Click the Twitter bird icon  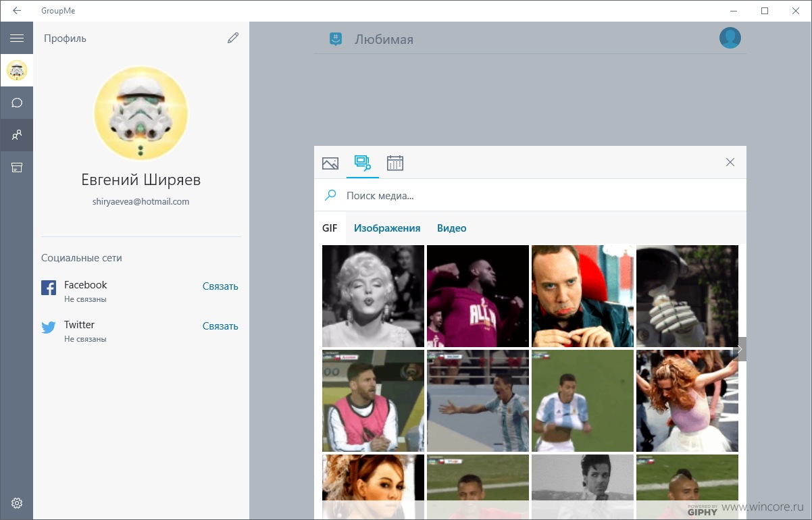point(49,328)
